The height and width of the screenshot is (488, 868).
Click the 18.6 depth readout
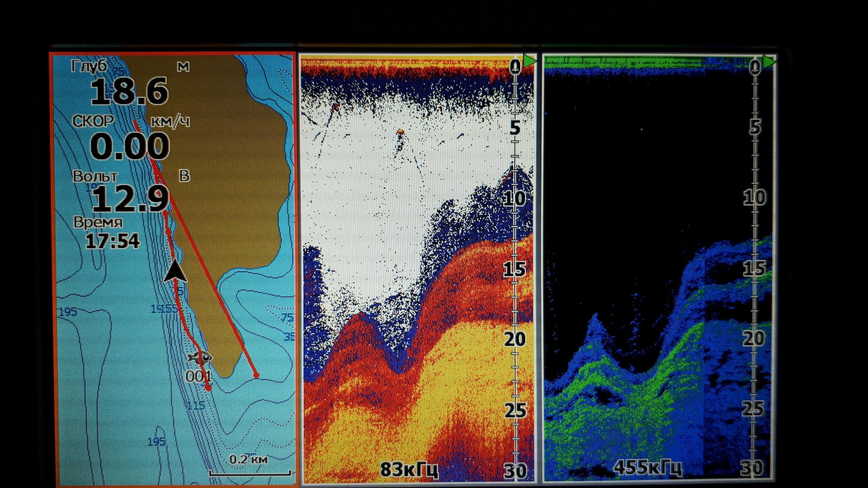(x=129, y=91)
